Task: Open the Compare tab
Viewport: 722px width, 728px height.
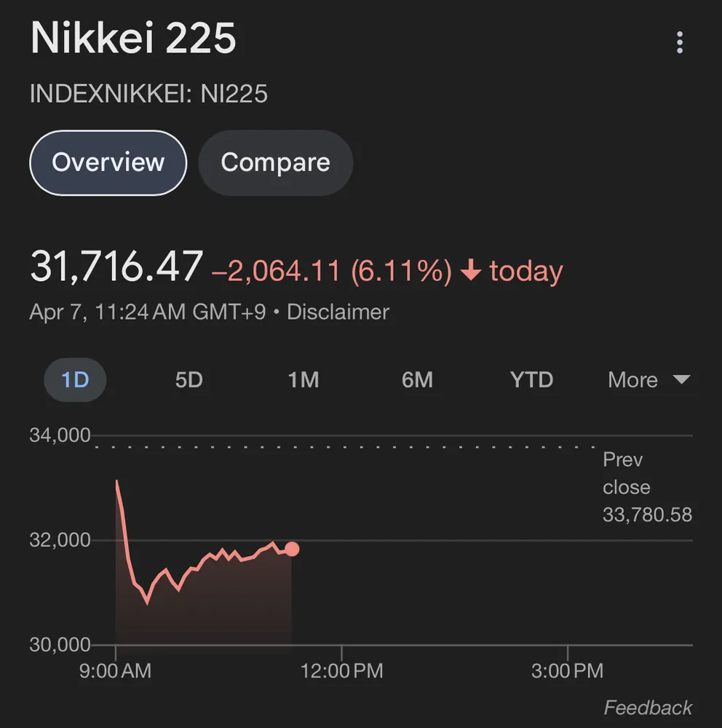Action: (x=275, y=162)
